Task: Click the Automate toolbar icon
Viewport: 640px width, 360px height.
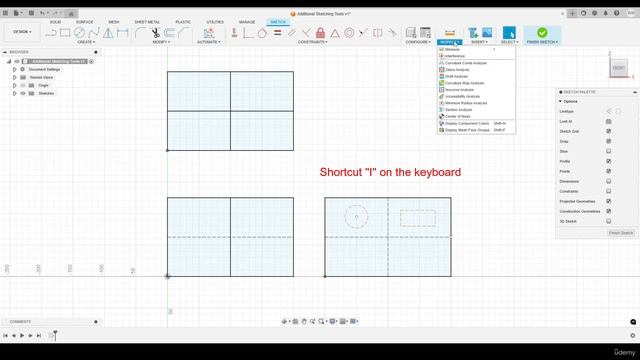Action: click(209, 33)
